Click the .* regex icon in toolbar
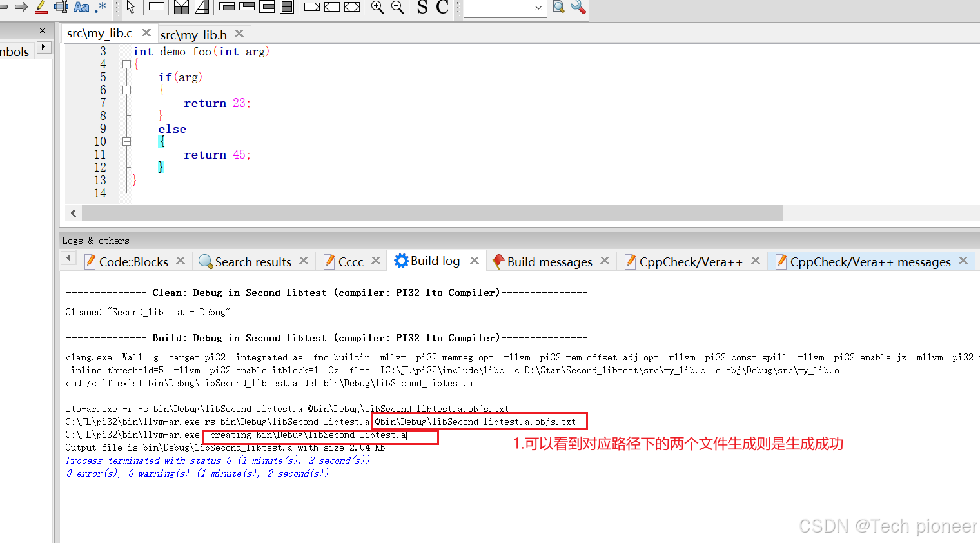 100,7
